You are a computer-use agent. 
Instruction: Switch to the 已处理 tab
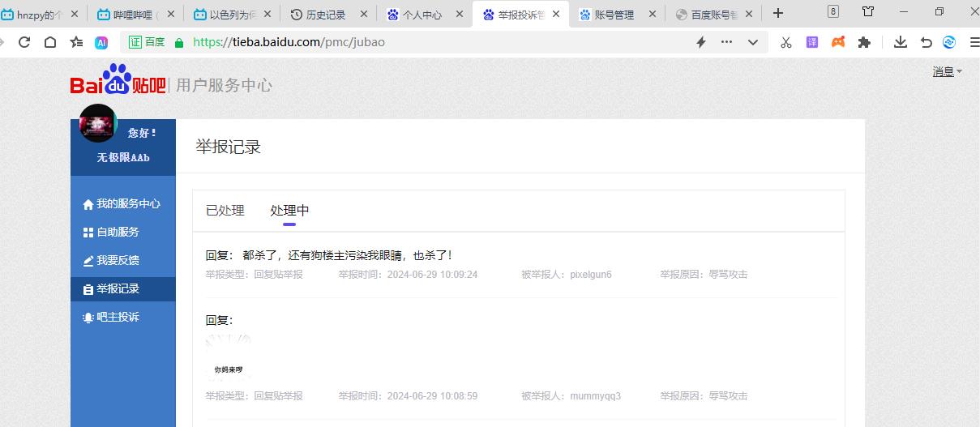click(x=225, y=211)
